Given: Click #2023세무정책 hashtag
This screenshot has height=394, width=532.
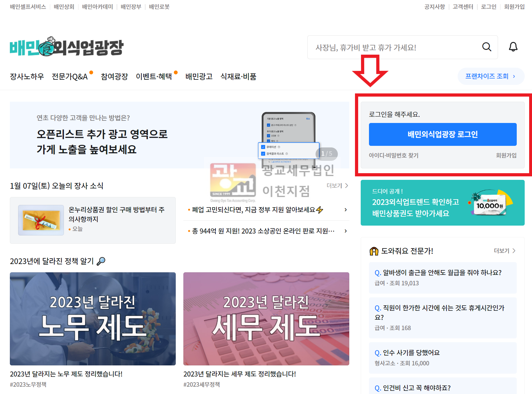Looking at the screenshot, I should [x=202, y=384].
